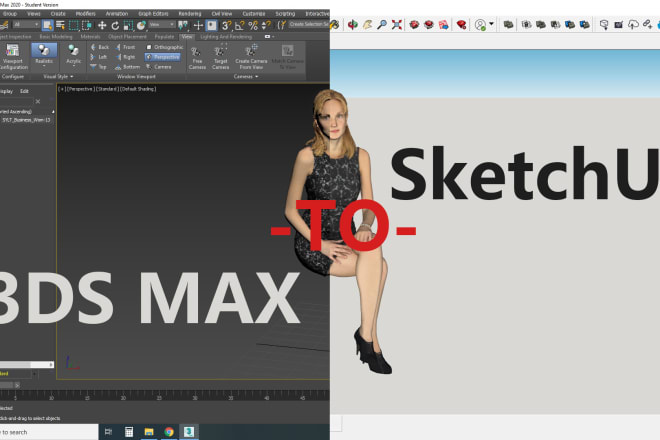Select the Realistic visual style
This screenshot has height=440, width=660.
[x=44, y=52]
